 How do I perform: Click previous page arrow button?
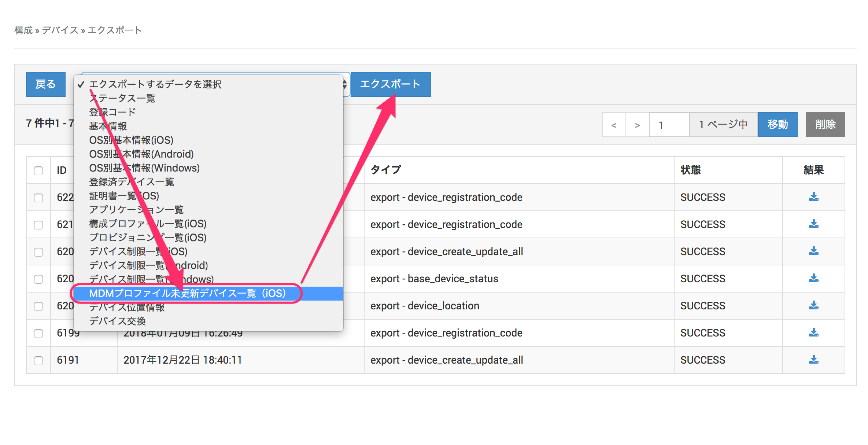point(614,125)
